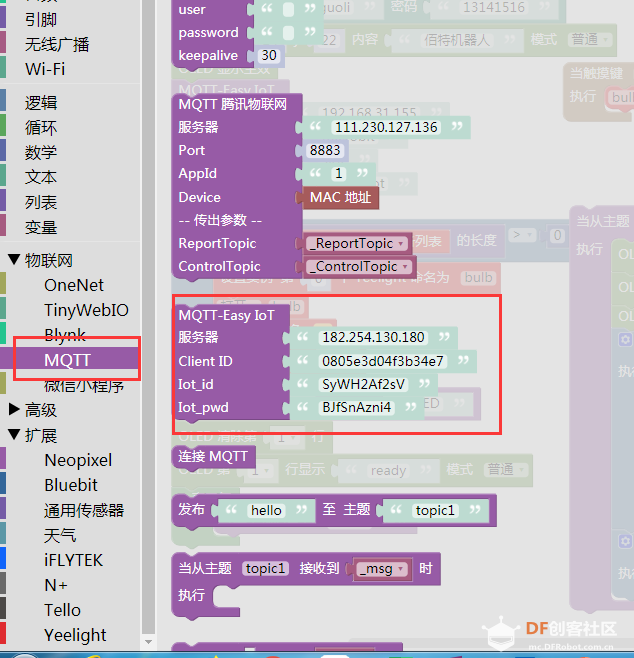The height and width of the screenshot is (658, 634).
Task: Select the 无线广播 toolbox category
Action: 57,44
